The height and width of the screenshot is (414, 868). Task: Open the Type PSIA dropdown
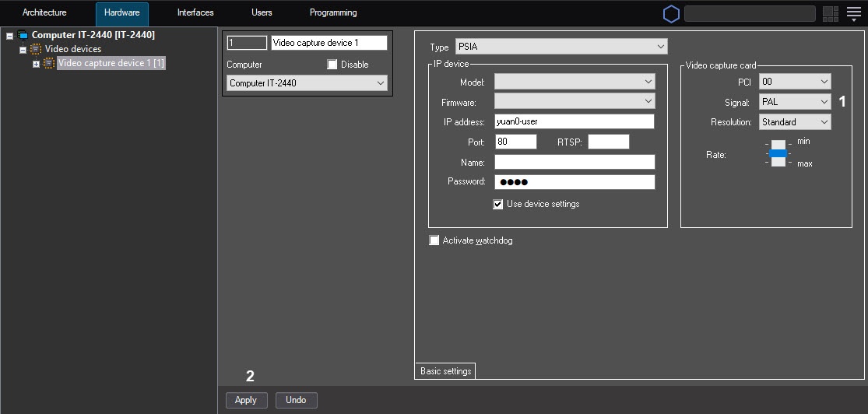[x=561, y=47]
